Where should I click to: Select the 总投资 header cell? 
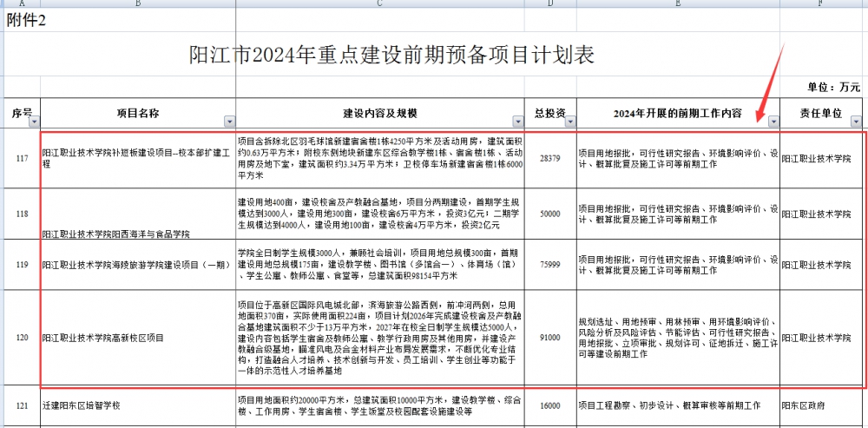tap(551, 113)
